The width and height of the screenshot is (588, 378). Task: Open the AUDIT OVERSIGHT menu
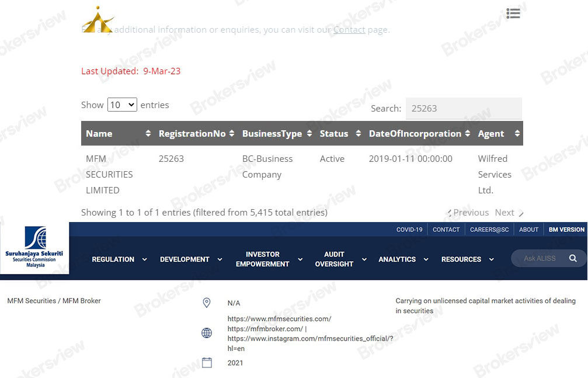[334, 259]
